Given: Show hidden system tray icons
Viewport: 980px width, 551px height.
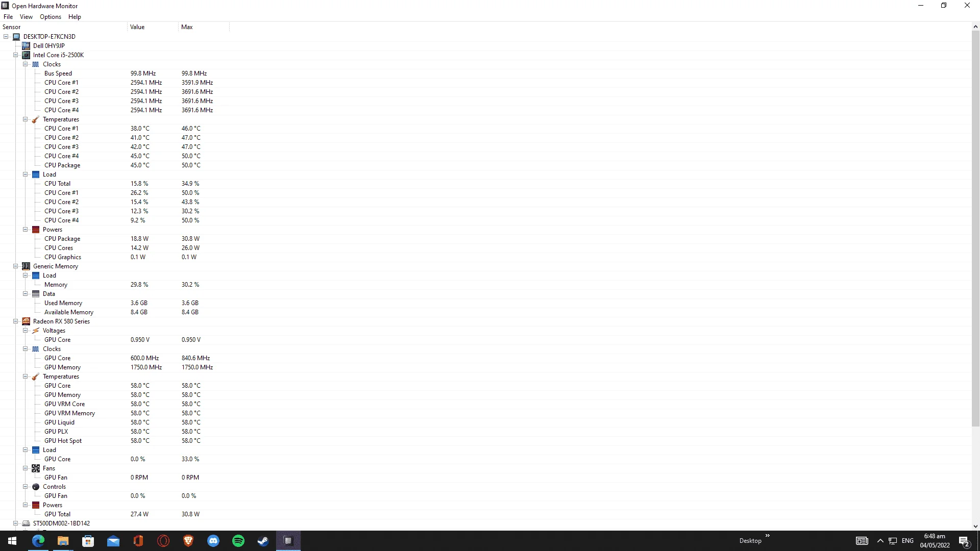Looking at the screenshot, I should pyautogui.click(x=880, y=541).
